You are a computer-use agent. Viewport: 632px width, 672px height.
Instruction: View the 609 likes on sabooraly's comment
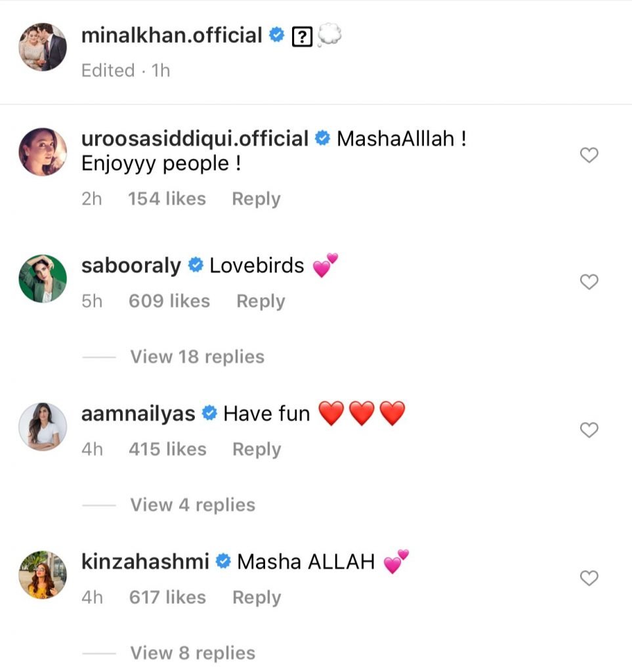tap(169, 301)
